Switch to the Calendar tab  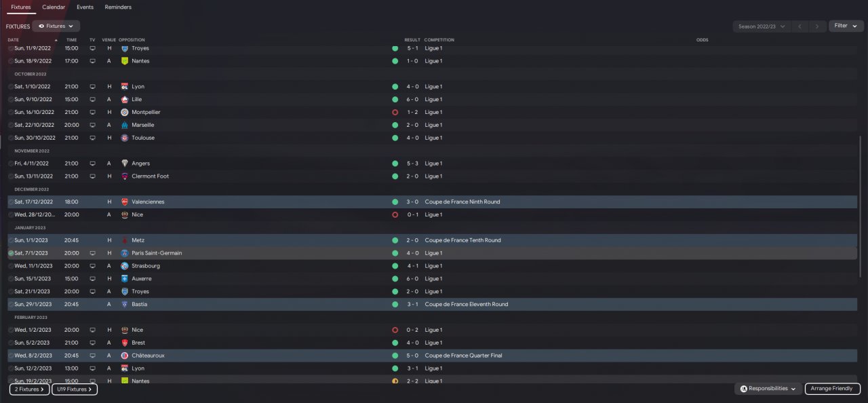point(54,7)
